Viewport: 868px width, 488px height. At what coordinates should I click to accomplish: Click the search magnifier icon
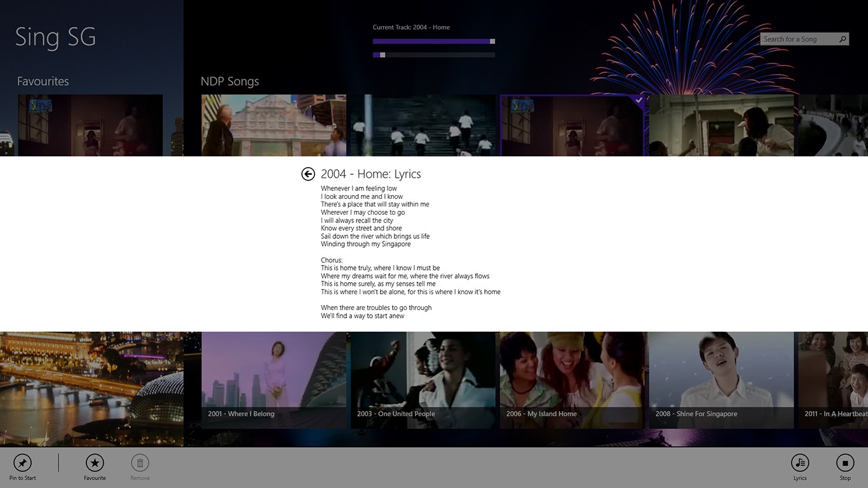(x=843, y=39)
